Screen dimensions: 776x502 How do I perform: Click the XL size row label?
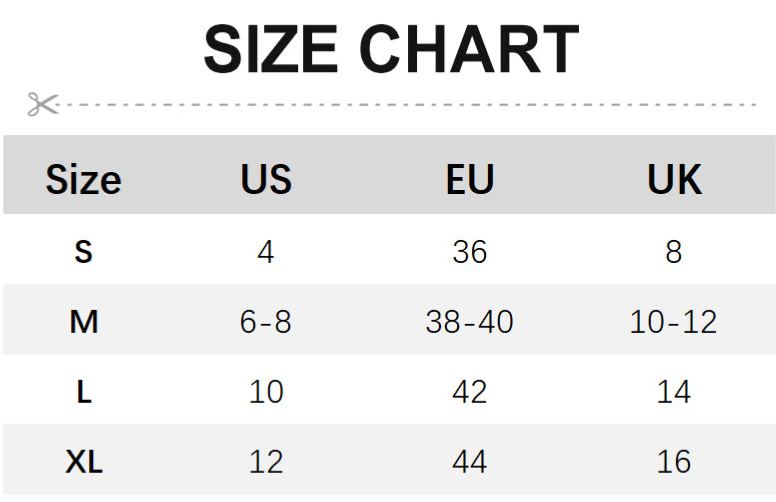tap(83, 462)
